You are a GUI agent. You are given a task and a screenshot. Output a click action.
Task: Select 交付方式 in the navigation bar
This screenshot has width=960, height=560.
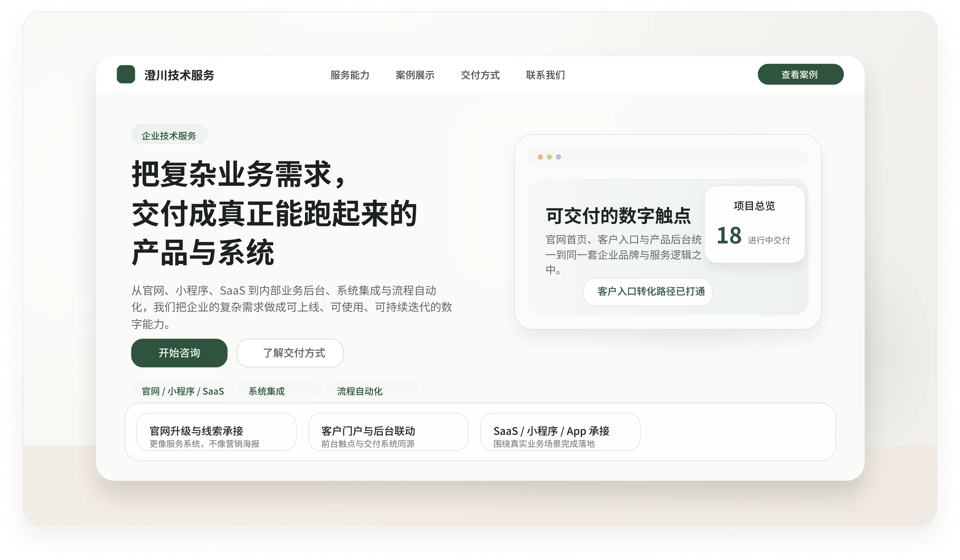480,75
